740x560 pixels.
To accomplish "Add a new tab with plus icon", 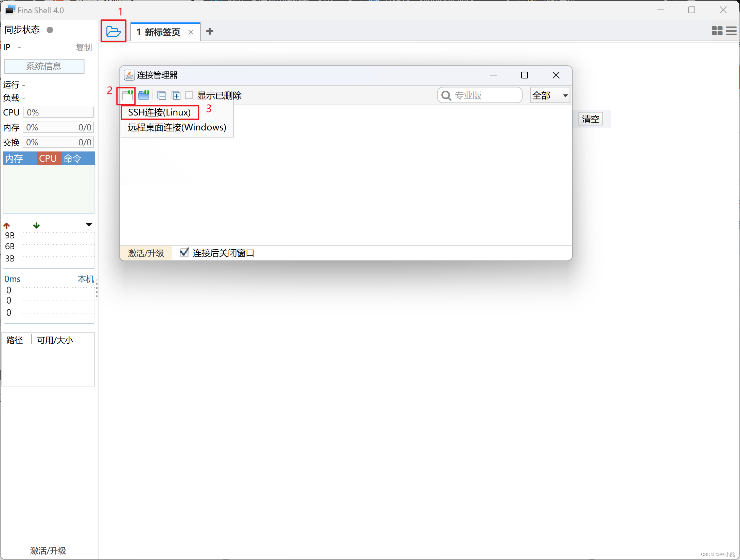I will [x=210, y=32].
